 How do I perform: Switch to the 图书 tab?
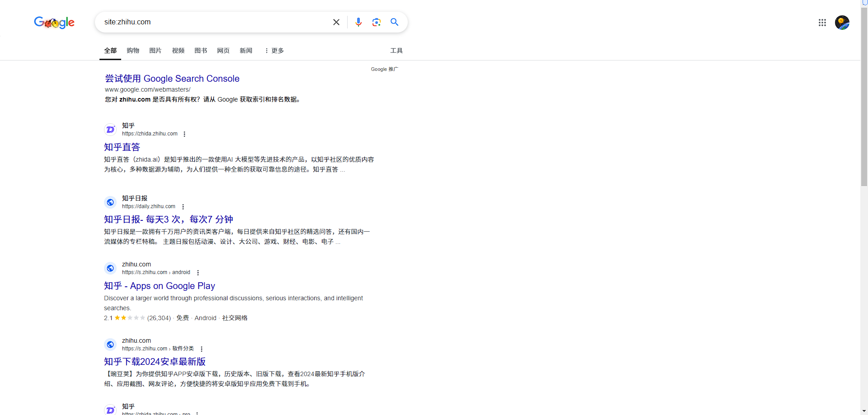coord(201,51)
